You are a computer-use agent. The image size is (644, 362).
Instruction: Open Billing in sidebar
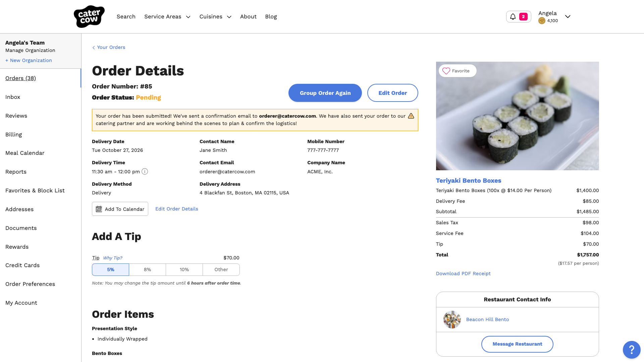13,134
